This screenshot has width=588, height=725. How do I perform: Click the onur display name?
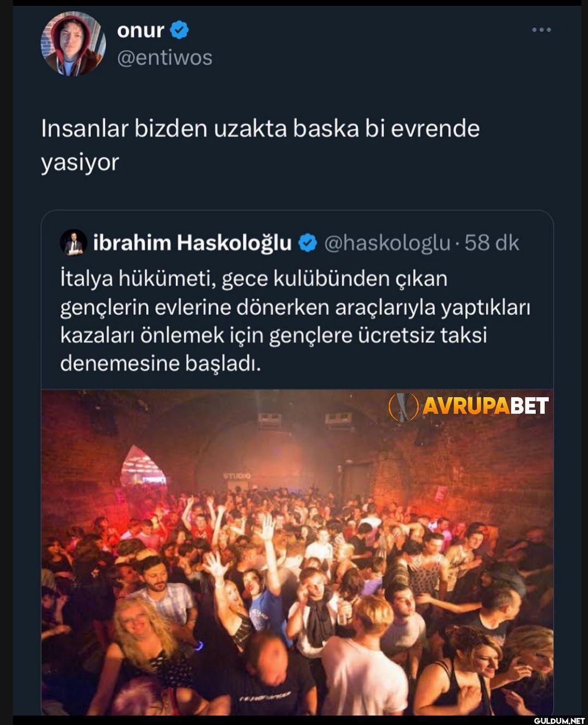point(140,30)
